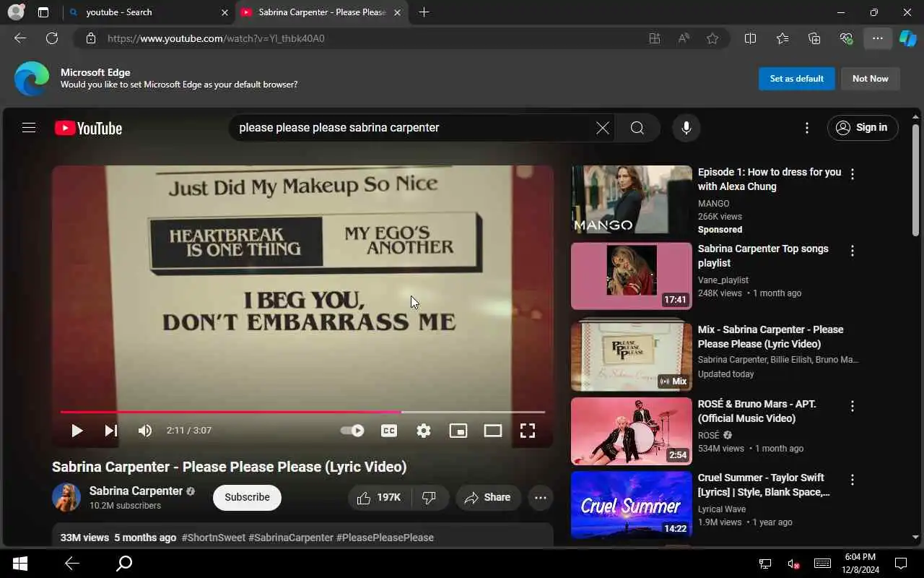This screenshot has width=924, height=578.
Task: Open the #PleasePleasePlease hashtag
Action: [x=385, y=538]
